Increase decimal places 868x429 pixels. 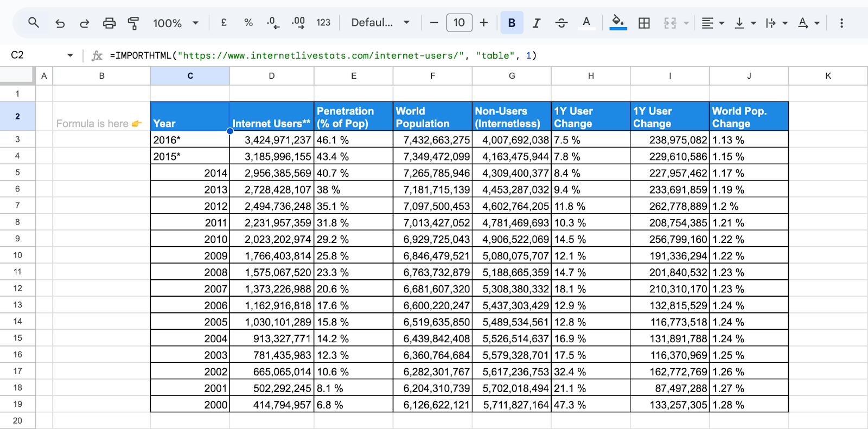click(x=298, y=23)
